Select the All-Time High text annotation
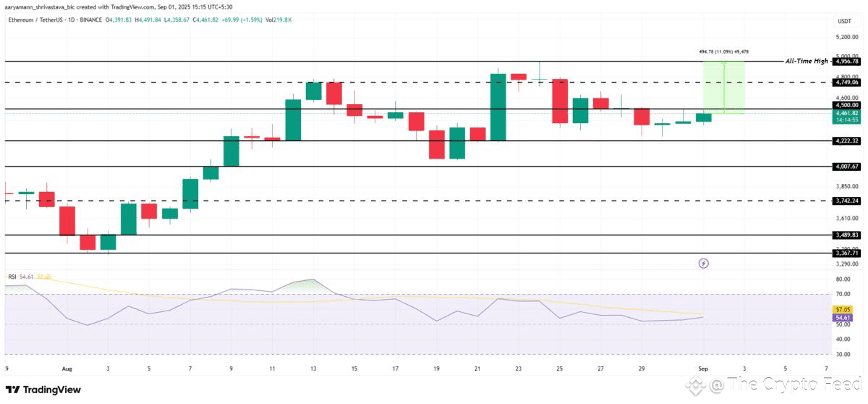The image size is (868, 404). [807, 62]
